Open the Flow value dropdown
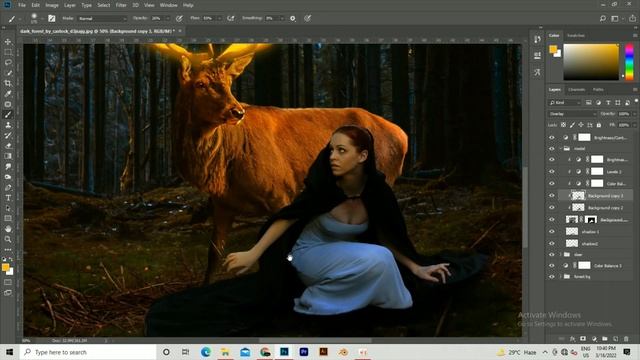Viewport: 640px width, 360px height. pyautogui.click(x=219, y=18)
